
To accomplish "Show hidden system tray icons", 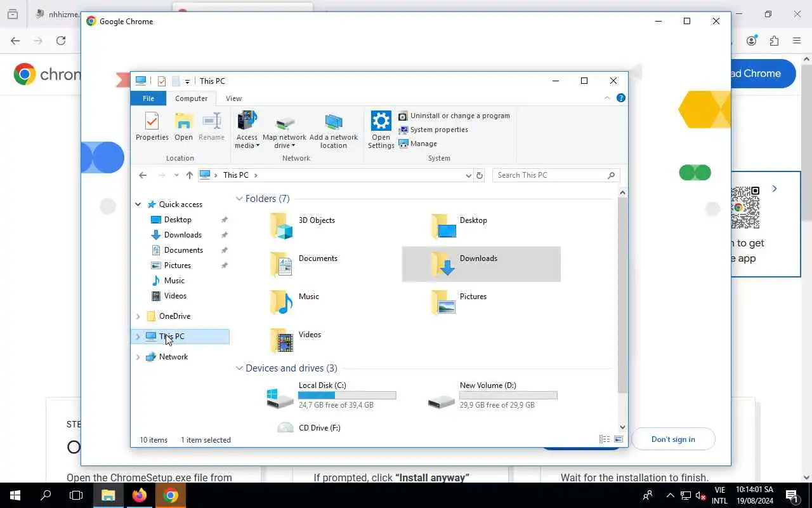I will [670, 495].
